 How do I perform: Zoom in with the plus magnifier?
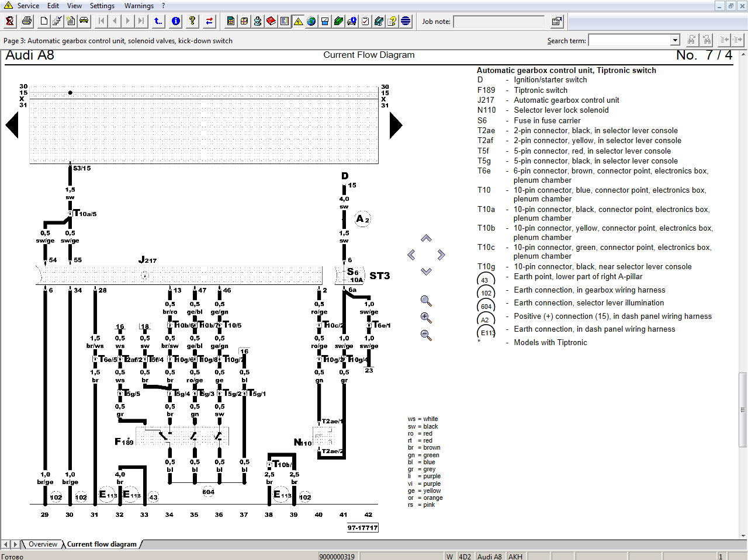click(426, 318)
